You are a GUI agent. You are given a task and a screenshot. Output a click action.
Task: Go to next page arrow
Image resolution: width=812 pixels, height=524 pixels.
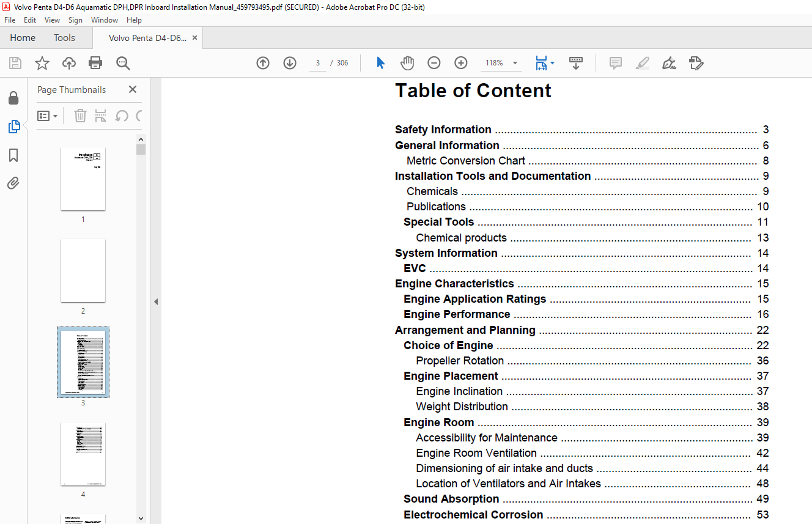coord(290,63)
